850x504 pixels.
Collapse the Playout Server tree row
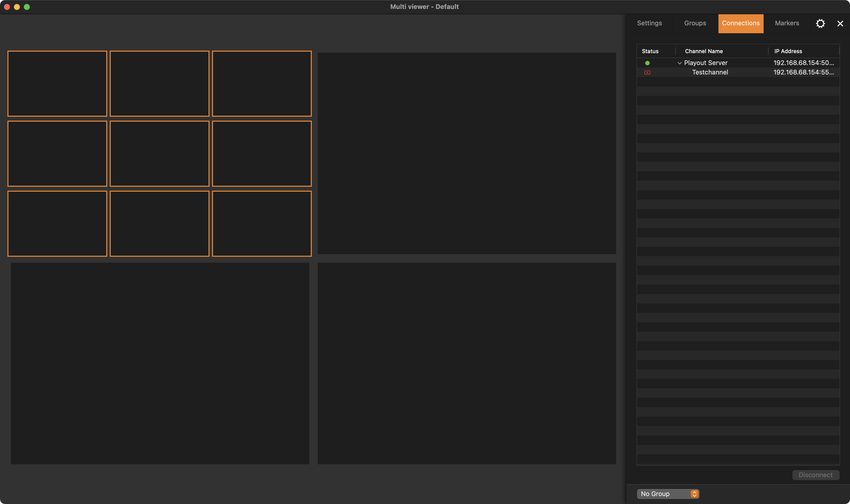(679, 63)
